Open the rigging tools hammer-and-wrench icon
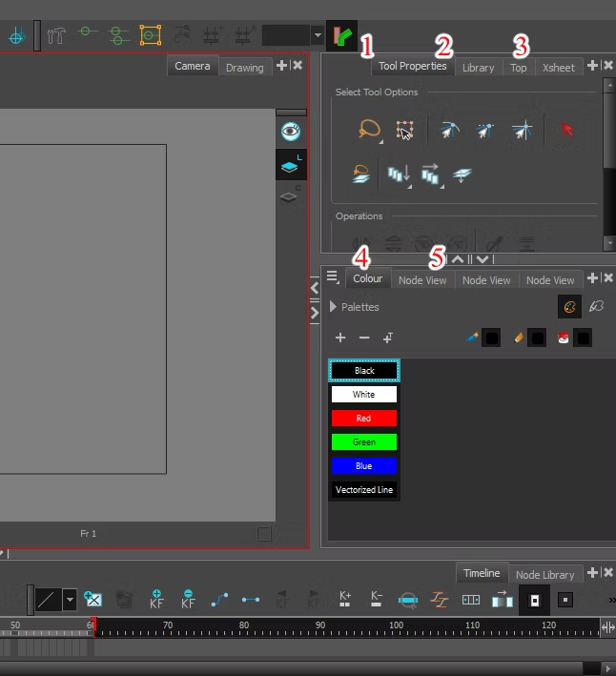The width and height of the screenshot is (616, 676). (x=56, y=36)
